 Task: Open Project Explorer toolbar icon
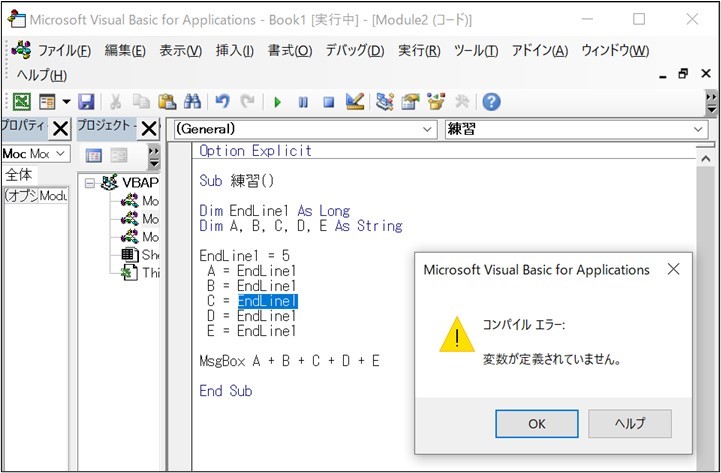(x=384, y=102)
